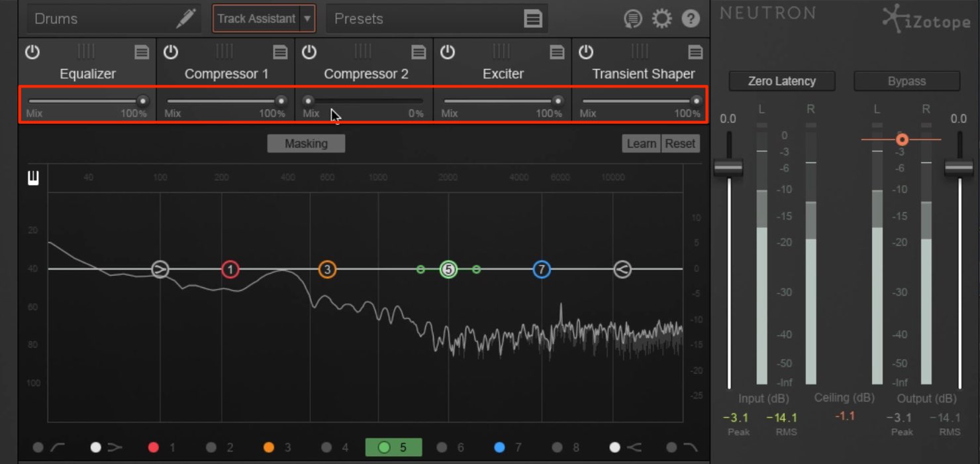This screenshot has height=464, width=980.
Task: Toggle the high shelf band button
Action: coord(624,447)
